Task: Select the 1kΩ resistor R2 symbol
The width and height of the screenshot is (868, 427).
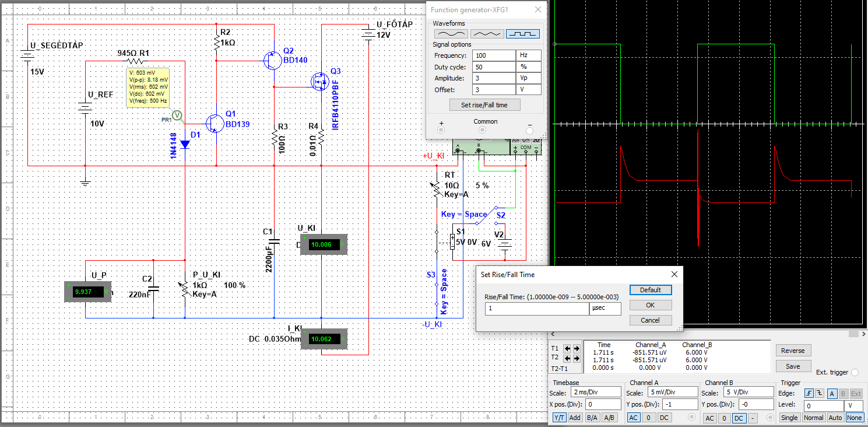Action: point(216,42)
